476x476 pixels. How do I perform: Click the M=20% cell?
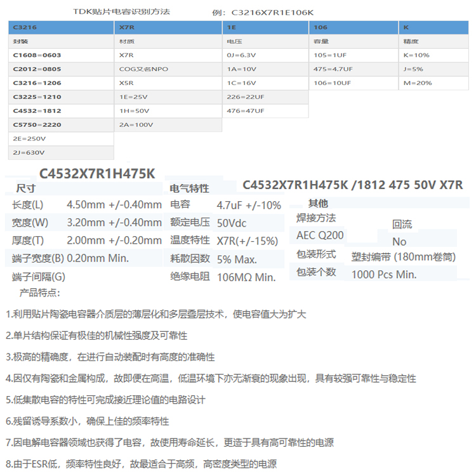click(x=434, y=83)
